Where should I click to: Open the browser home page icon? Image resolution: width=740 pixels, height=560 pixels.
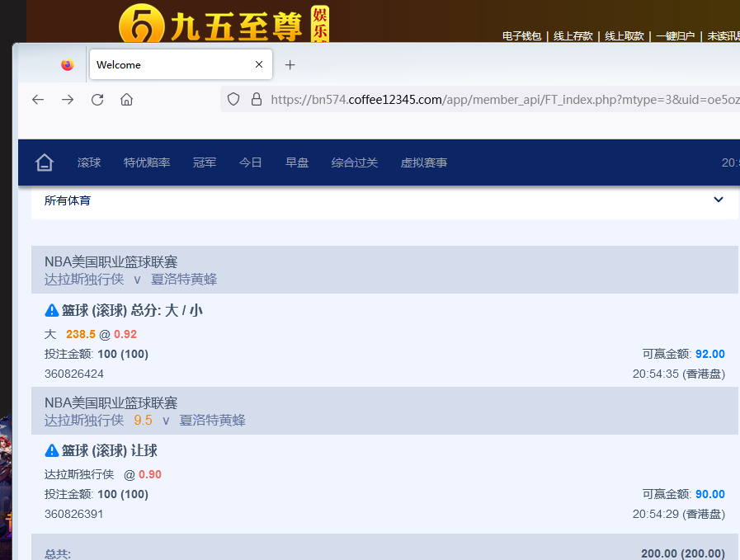(x=126, y=100)
